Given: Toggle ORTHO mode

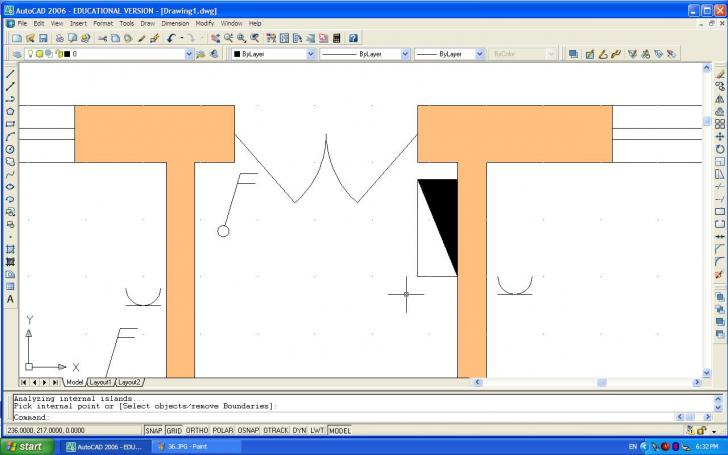Looking at the screenshot, I should (x=197, y=430).
